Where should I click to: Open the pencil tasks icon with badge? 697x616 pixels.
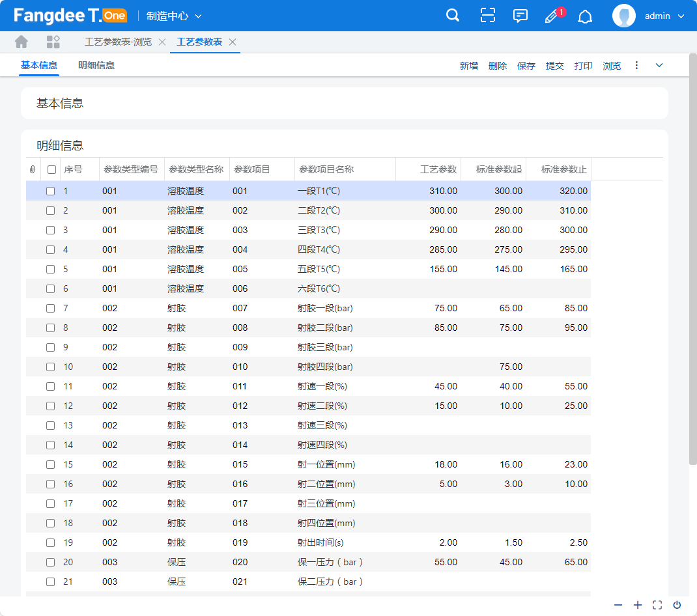[x=552, y=16]
